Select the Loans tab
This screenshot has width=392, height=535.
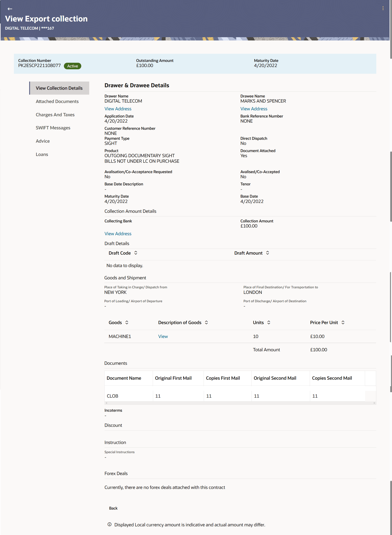coord(42,154)
